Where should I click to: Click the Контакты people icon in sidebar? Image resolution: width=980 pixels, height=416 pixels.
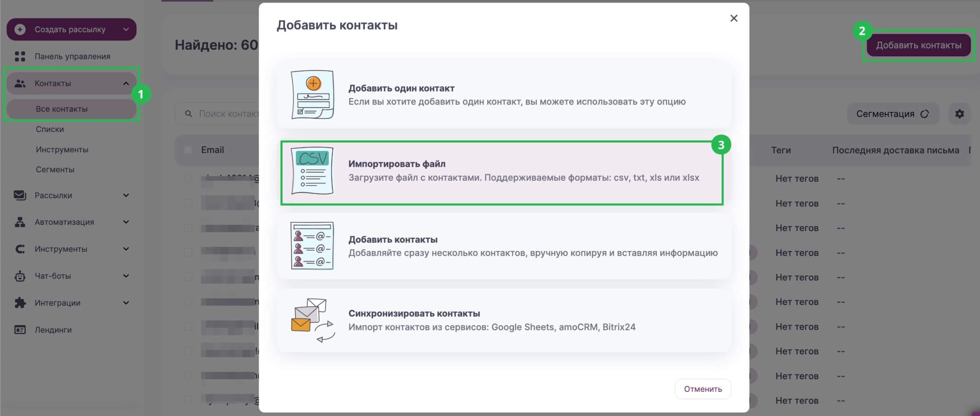[x=20, y=83]
